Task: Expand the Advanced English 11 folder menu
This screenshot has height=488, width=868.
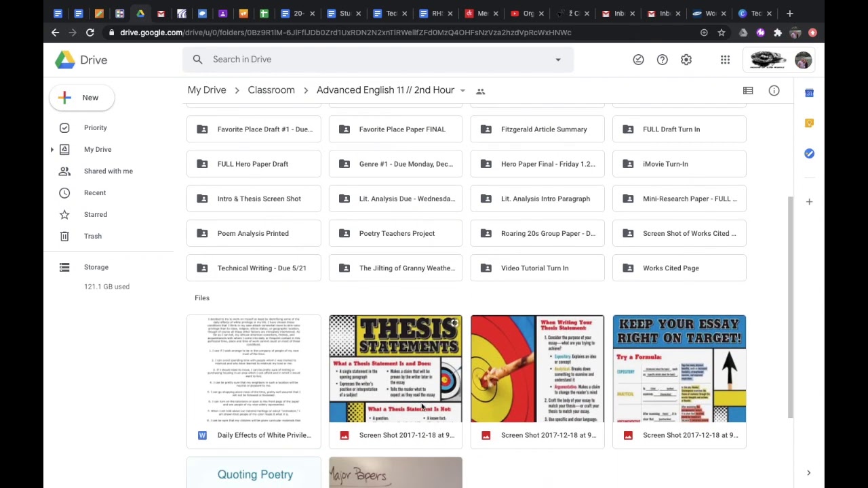Action: coord(462,91)
